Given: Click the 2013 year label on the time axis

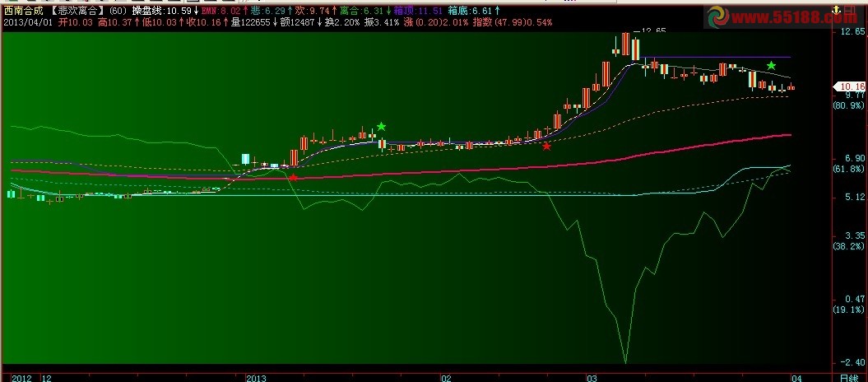Looking at the screenshot, I should point(257,378).
